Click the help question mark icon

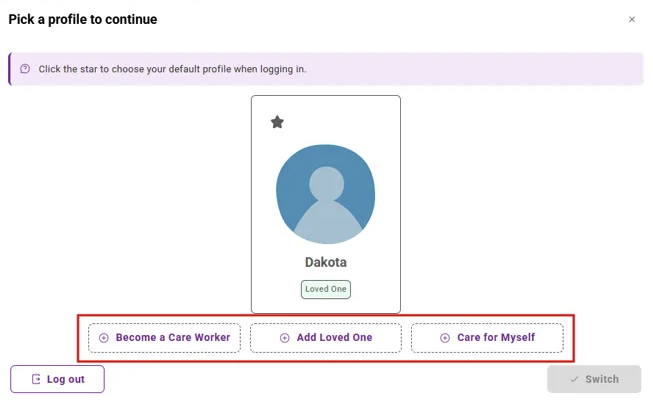pyautogui.click(x=25, y=70)
